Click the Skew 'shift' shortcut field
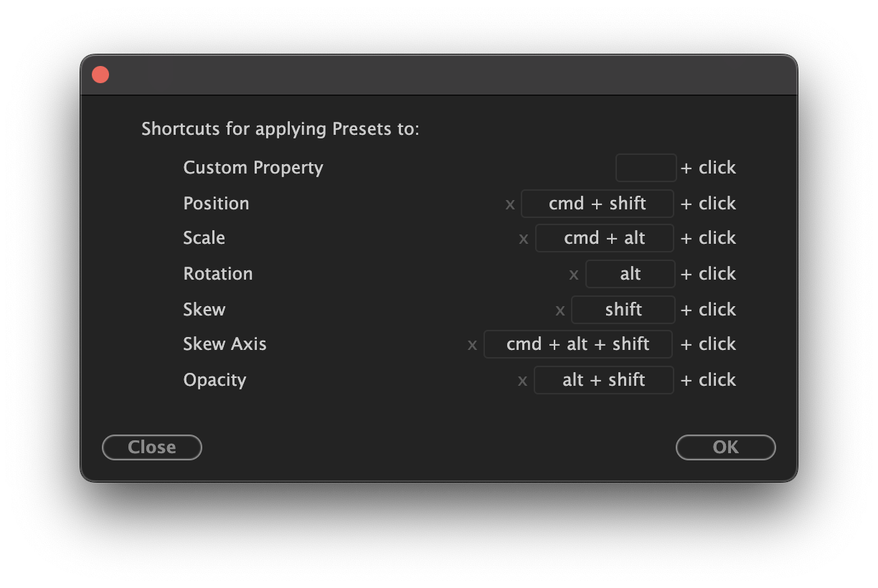The image size is (878, 588). pos(623,310)
